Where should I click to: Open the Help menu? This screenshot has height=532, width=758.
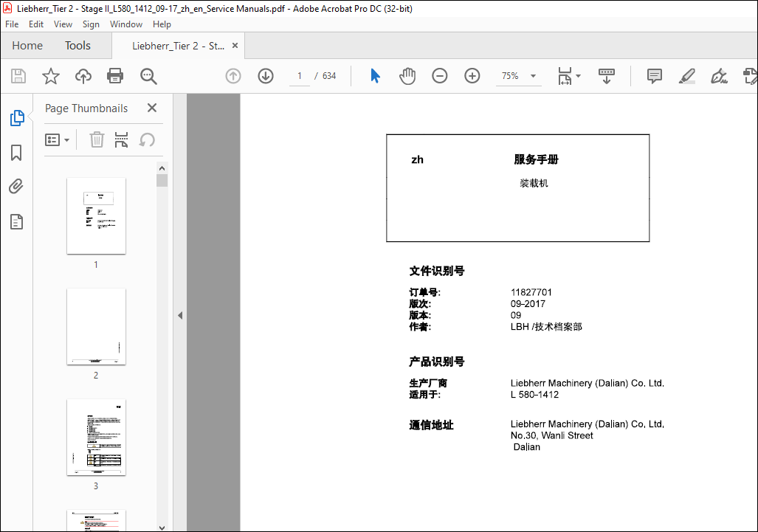click(162, 24)
